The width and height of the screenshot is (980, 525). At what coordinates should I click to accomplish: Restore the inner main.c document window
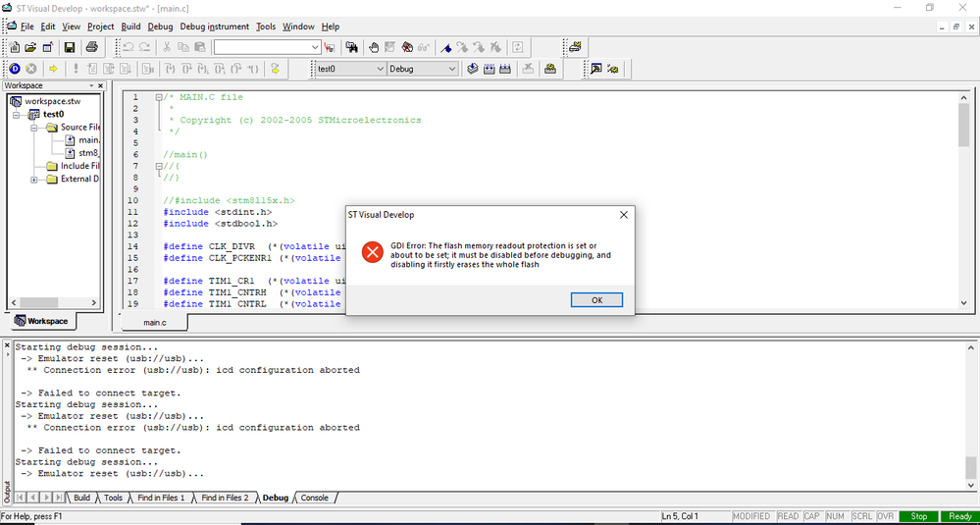[x=956, y=26]
